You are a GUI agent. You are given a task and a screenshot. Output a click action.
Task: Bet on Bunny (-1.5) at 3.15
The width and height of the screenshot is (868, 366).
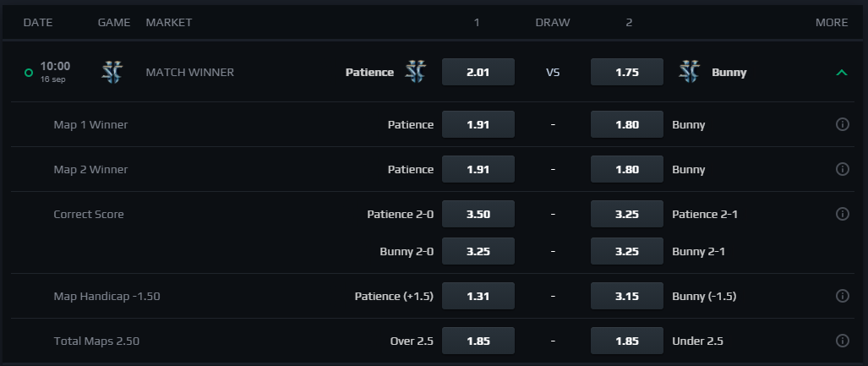pos(626,296)
